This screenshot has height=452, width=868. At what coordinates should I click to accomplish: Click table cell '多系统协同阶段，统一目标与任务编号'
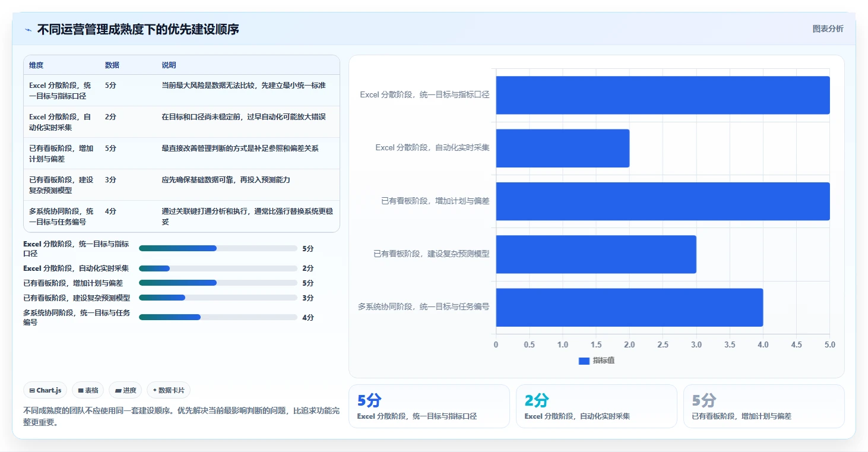[61, 216]
